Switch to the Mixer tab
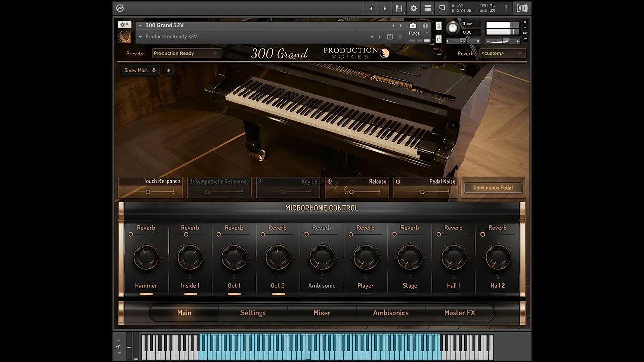 tap(322, 313)
